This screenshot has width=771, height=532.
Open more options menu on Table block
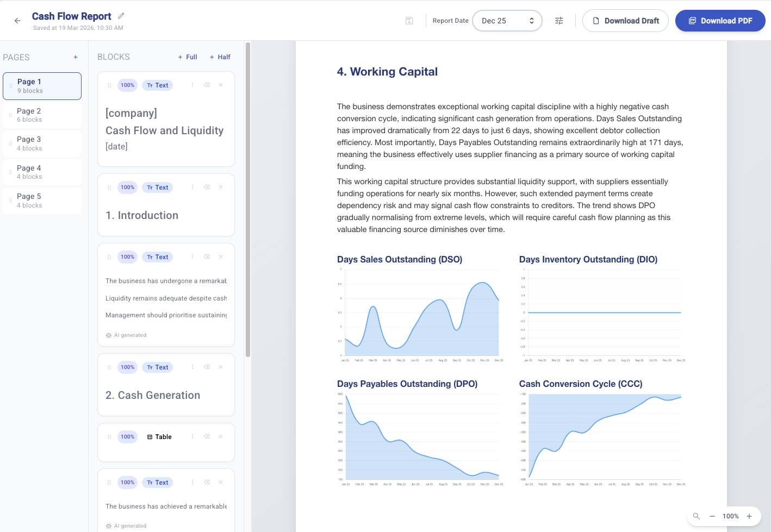192,436
